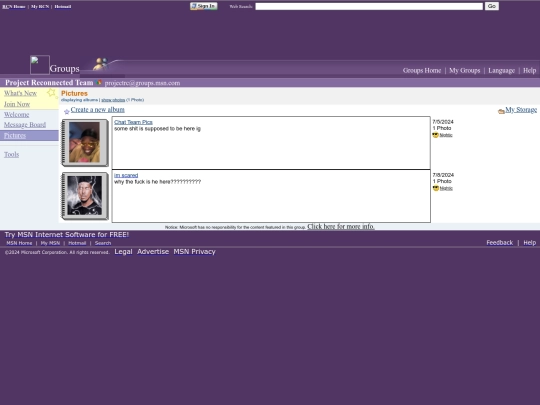Open the Hotmail link in the footer

coord(77,243)
